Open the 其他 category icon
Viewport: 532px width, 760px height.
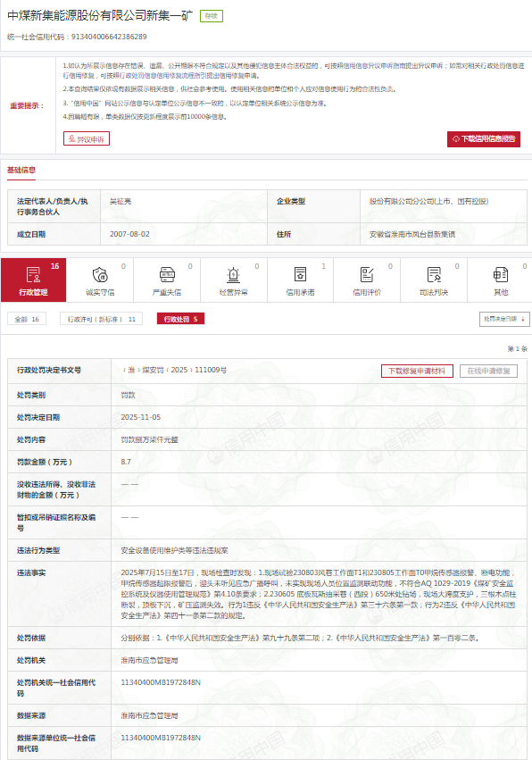(501, 274)
